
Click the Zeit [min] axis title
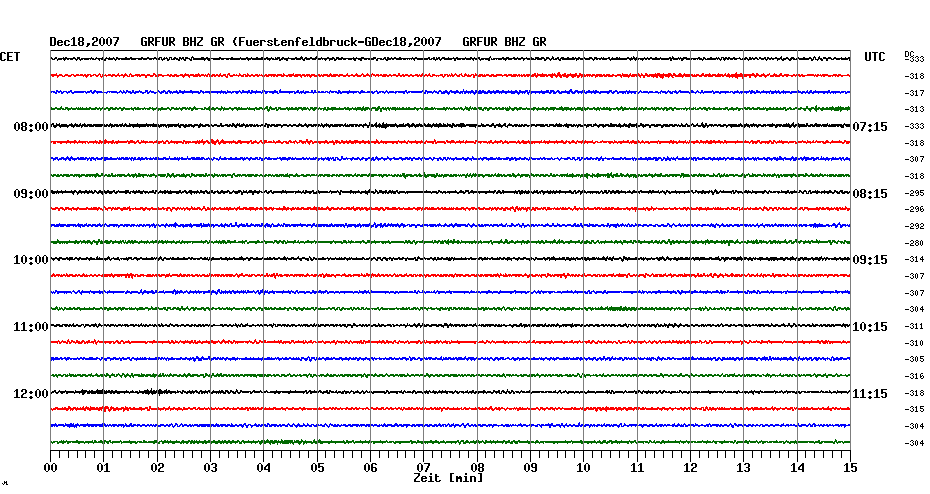[x=448, y=478]
